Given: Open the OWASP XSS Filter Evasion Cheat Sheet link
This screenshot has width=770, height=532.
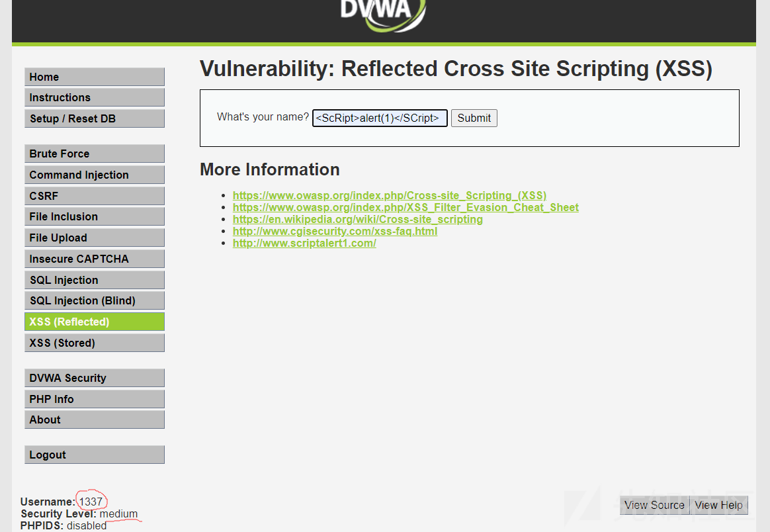Looking at the screenshot, I should coord(406,207).
